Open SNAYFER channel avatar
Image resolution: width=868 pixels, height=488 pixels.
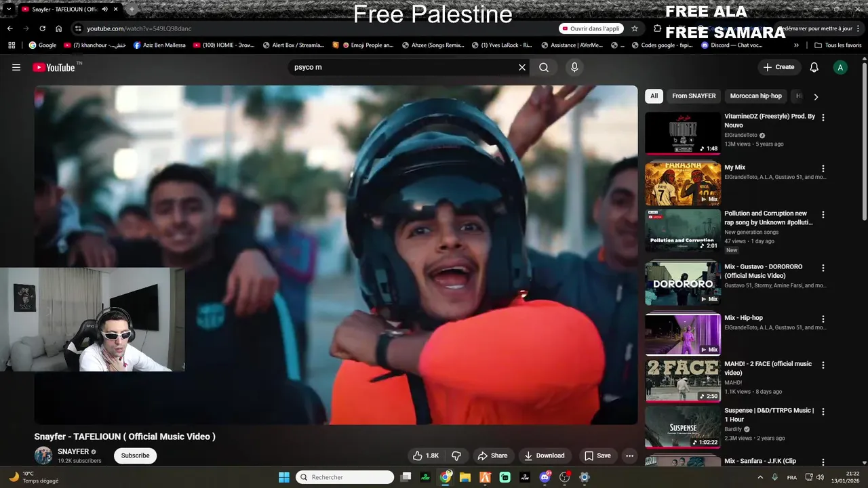pyautogui.click(x=43, y=455)
